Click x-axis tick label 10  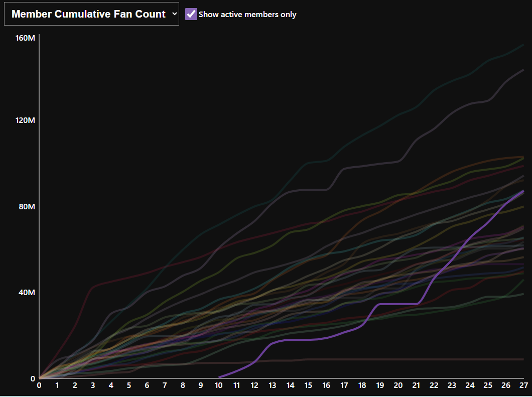click(218, 385)
